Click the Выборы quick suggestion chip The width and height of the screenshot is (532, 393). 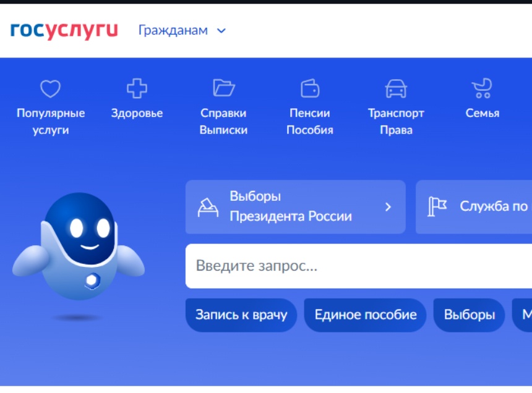(469, 315)
